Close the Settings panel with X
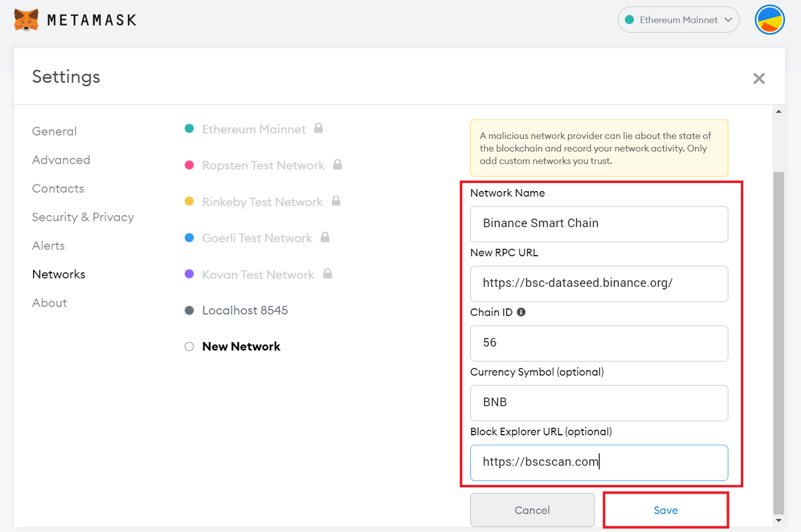Viewport: 801px width, 532px height. 759,78
